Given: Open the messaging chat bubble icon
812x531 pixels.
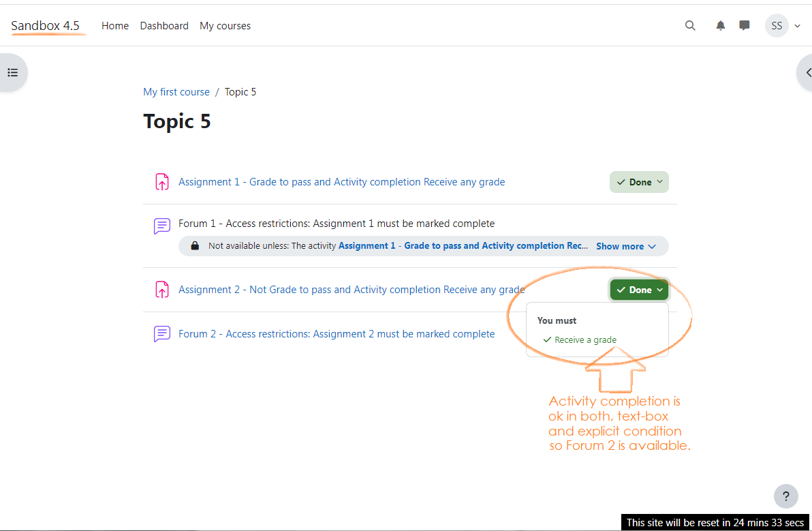Looking at the screenshot, I should click(x=744, y=25).
